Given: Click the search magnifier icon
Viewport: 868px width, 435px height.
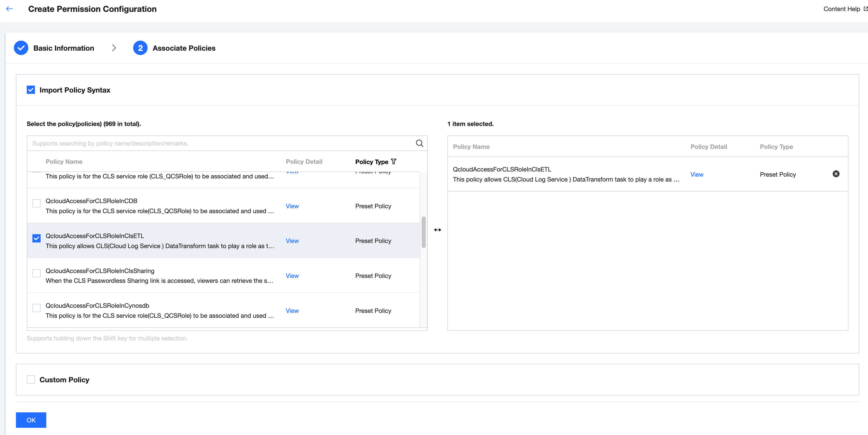Looking at the screenshot, I should point(419,143).
